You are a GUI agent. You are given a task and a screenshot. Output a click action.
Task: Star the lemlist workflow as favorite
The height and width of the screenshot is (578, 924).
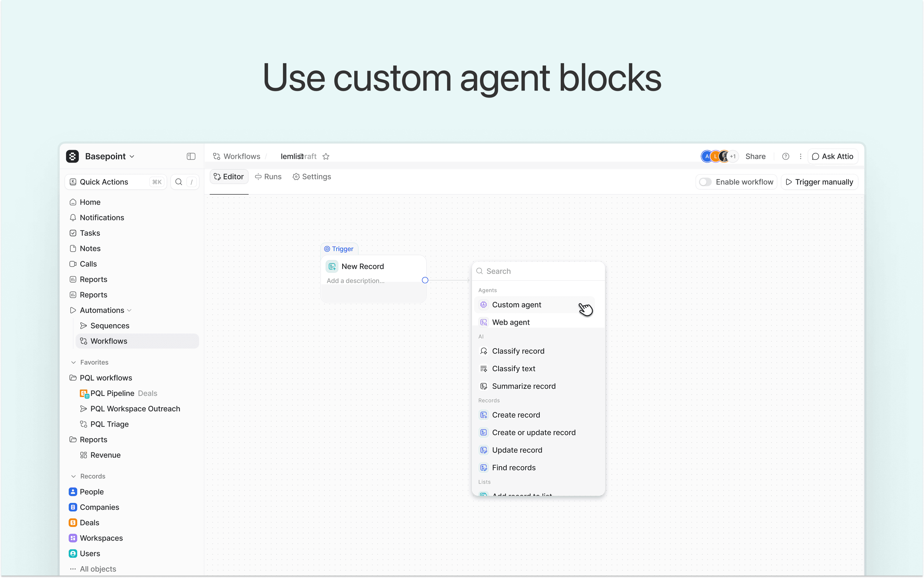click(x=326, y=156)
